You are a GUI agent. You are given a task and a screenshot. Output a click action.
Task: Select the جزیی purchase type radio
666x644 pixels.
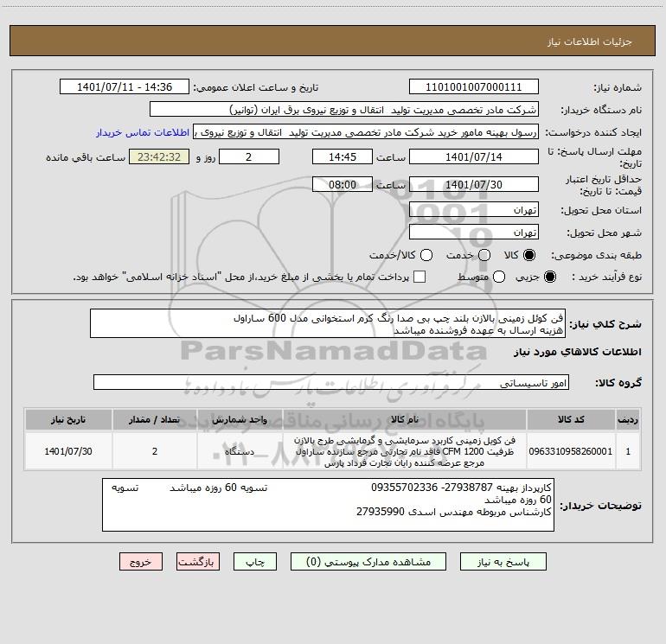click(550, 277)
